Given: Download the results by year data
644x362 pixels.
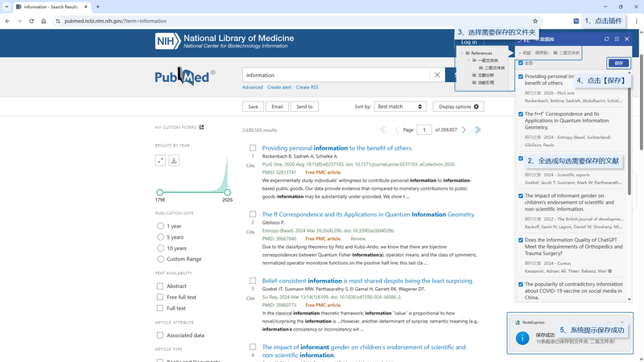Looking at the screenshot, I should tap(174, 160).
